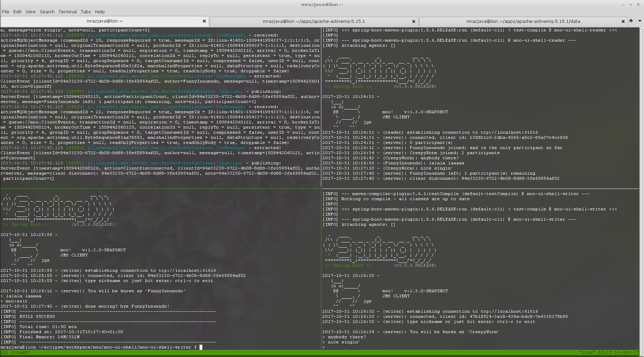
Task: Switch to the apache-activemq-5.15.1/data tab
Action: coord(523,21)
